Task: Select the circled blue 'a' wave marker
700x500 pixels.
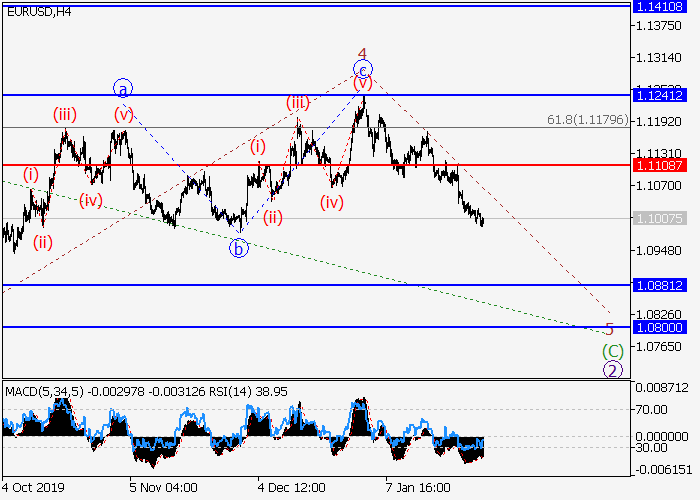Action: click(x=122, y=89)
